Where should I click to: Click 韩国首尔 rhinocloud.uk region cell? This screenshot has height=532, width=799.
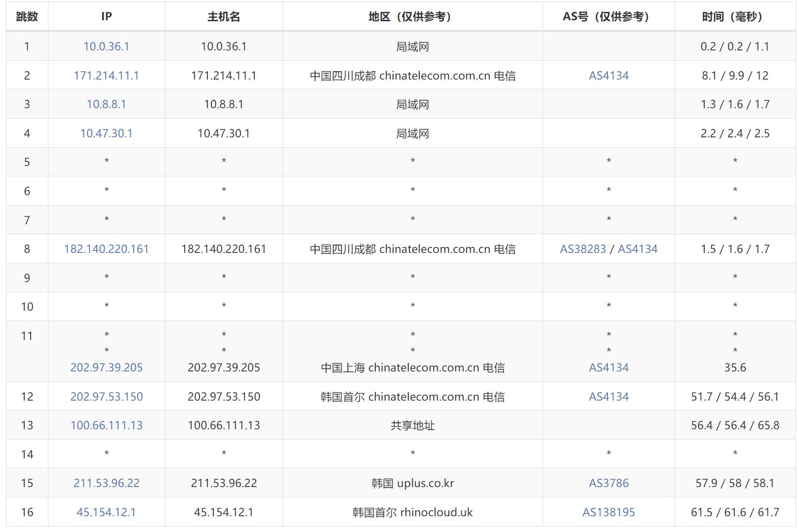412,512
